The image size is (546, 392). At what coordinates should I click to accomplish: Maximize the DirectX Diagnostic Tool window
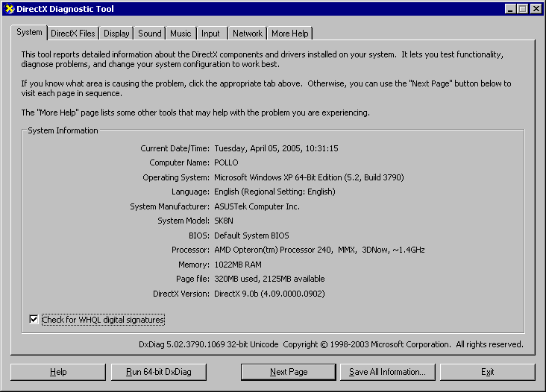[523, 9]
